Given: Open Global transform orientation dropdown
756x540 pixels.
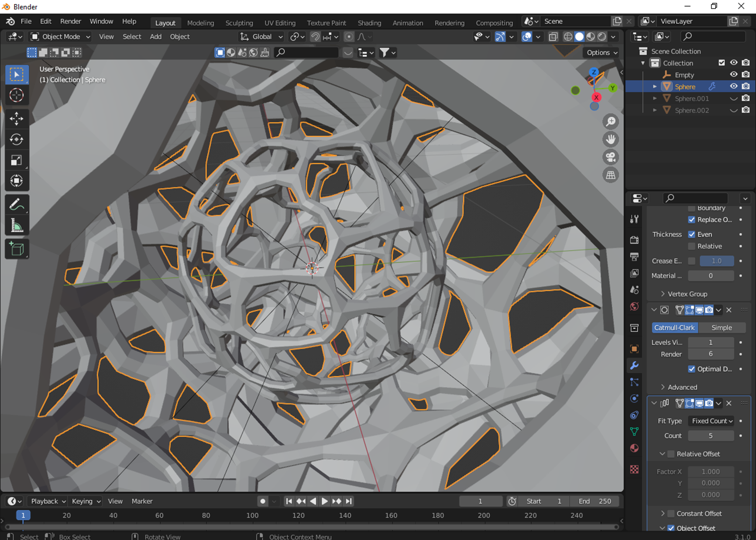Looking at the screenshot, I should [261, 37].
